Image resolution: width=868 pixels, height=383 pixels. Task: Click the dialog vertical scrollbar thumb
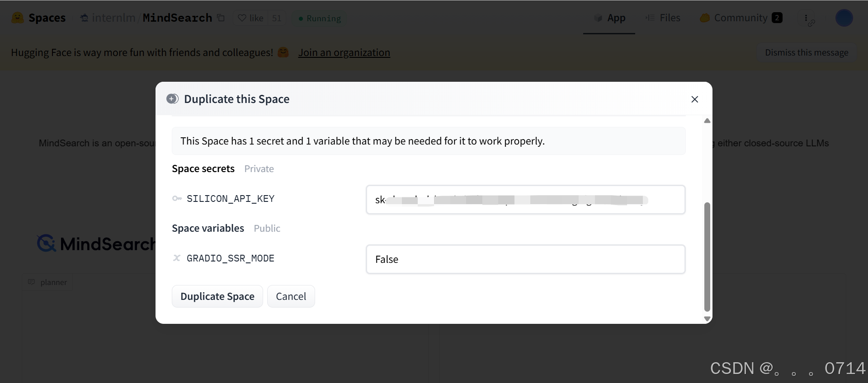pos(707,257)
